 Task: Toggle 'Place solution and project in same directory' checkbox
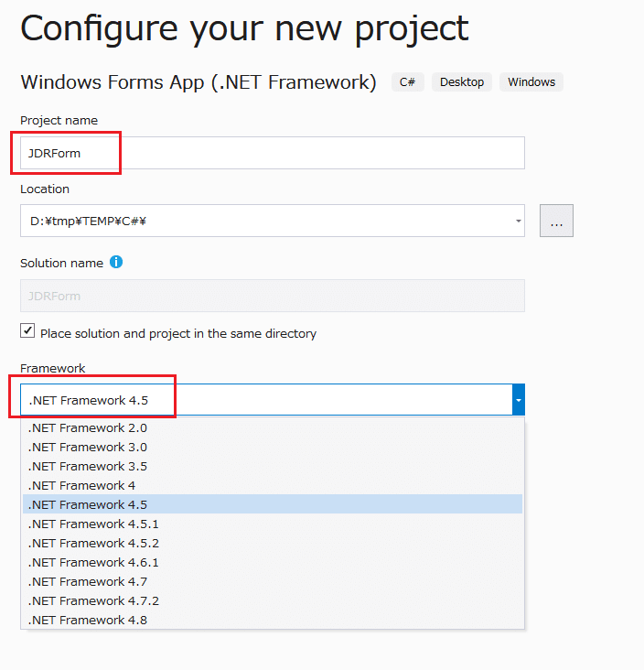pyautogui.click(x=28, y=332)
